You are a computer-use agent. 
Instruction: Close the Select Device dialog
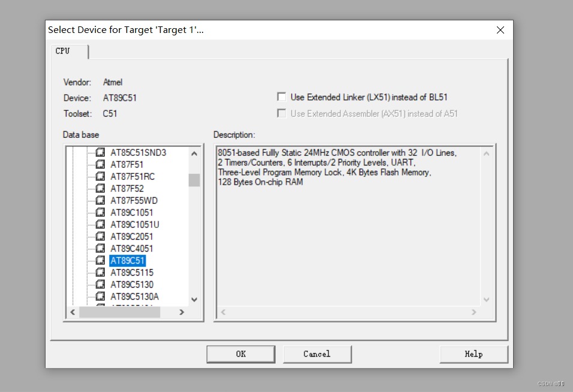tap(500, 30)
